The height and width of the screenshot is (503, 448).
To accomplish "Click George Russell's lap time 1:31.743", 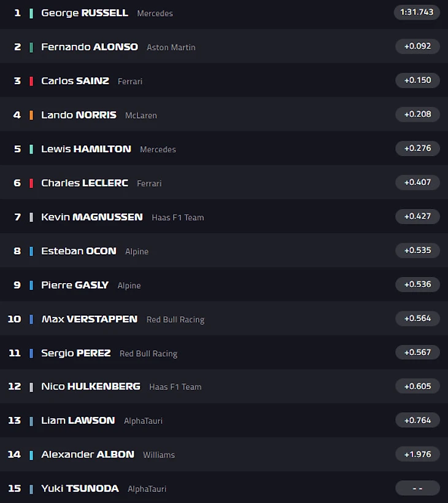I will [x=417, y=12].
